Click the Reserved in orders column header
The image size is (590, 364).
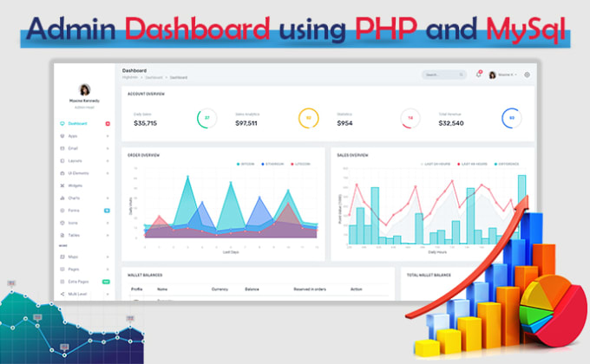(310, 289)
